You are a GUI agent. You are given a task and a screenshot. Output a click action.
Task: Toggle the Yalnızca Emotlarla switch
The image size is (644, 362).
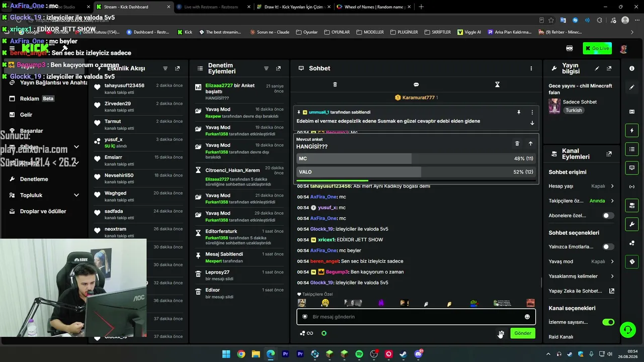coord(608,247)
